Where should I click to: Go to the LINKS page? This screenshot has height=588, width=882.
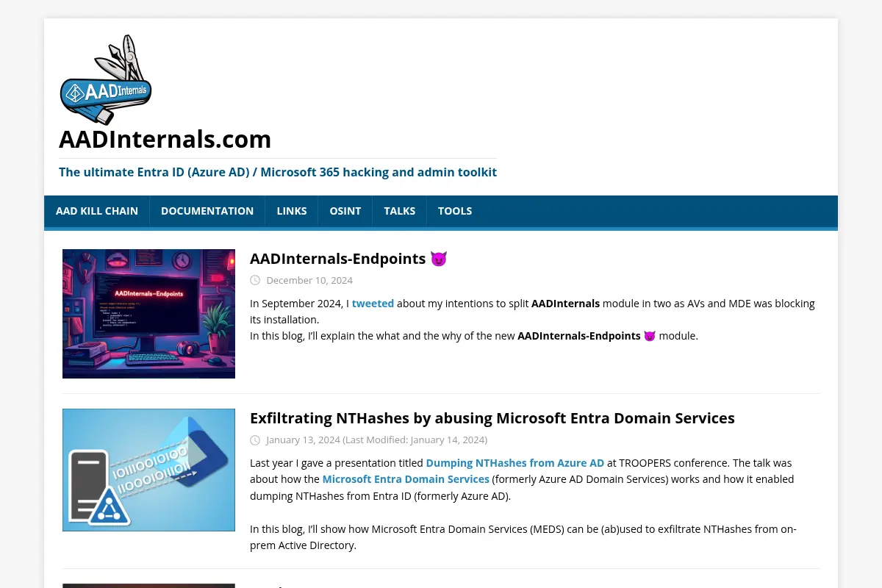pyautogui.click(x=292, y=211)
